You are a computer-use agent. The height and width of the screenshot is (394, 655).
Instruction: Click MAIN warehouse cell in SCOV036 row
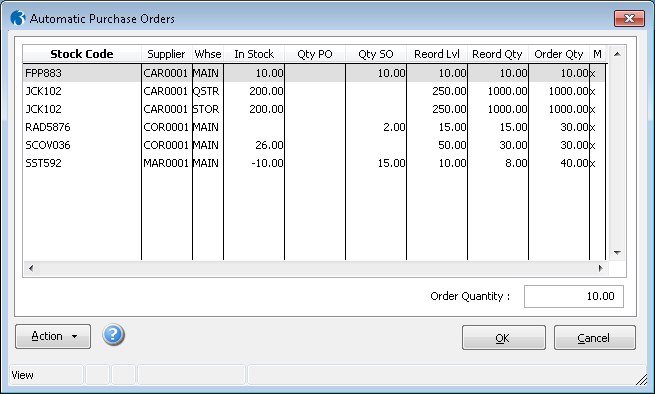(206, 145)
